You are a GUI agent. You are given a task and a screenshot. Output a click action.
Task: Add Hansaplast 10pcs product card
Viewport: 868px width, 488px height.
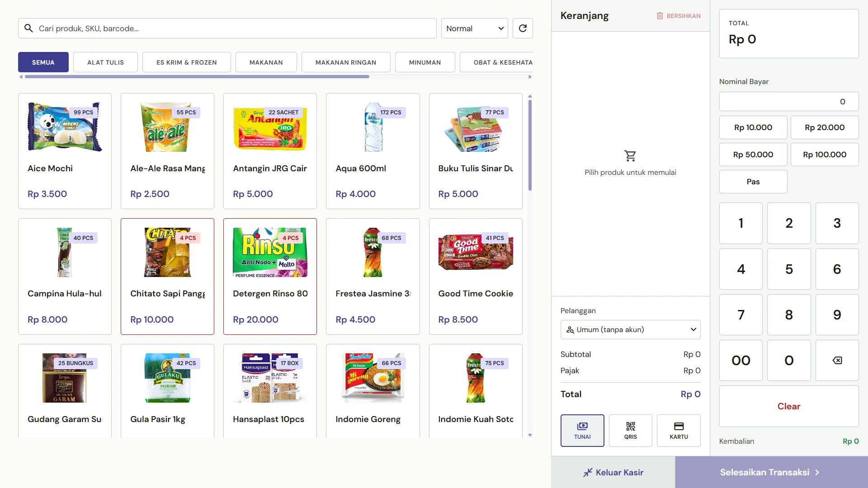270,391
